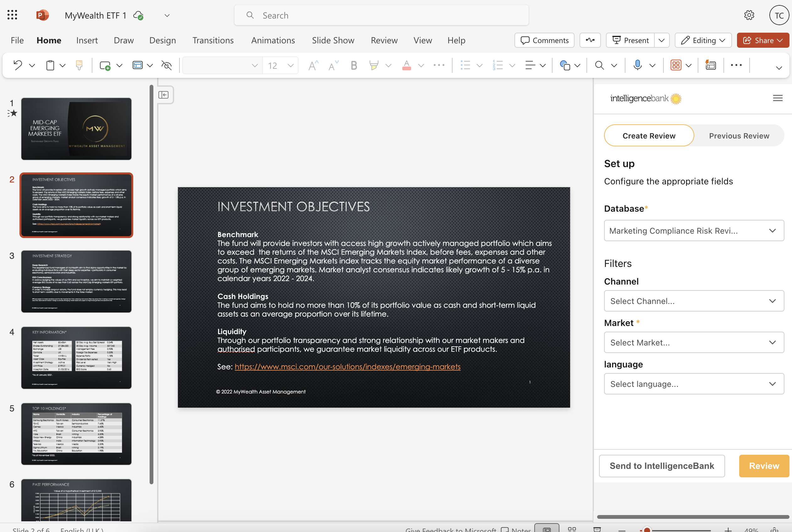Click the msci.com emerging-markets hyperlink
792x532 pixels.
click(x=347, y=367)
